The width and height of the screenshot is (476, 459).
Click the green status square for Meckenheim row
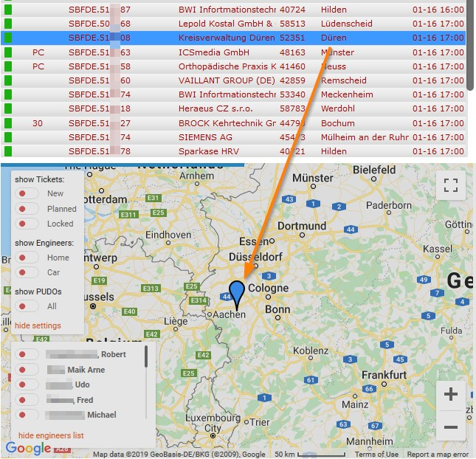click(x=8, y=94)
